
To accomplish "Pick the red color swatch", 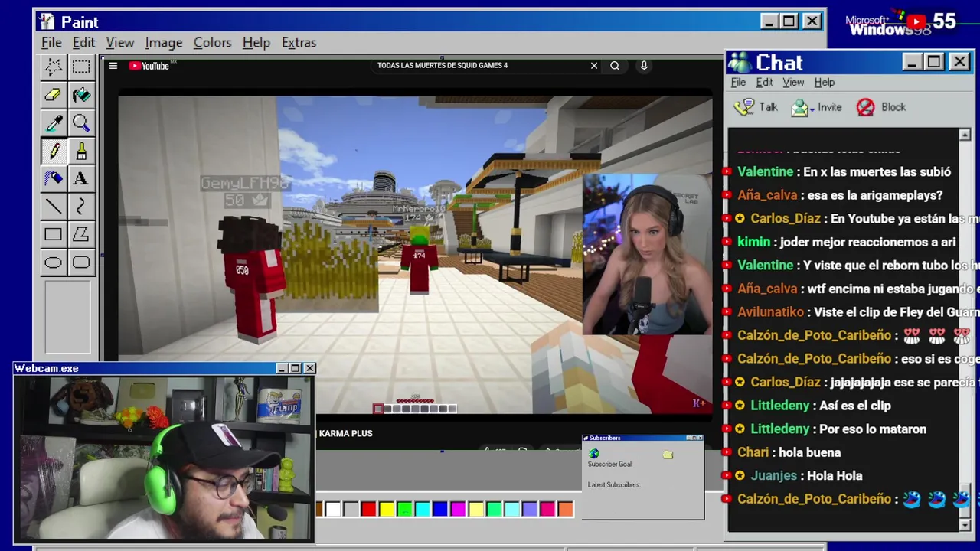I will (368, 510).
